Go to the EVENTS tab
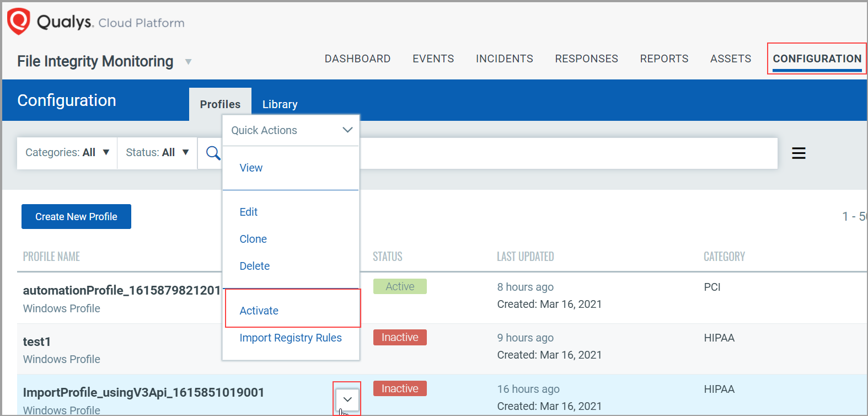The height and width of the screenshot is (416, 868). (433, 58)
